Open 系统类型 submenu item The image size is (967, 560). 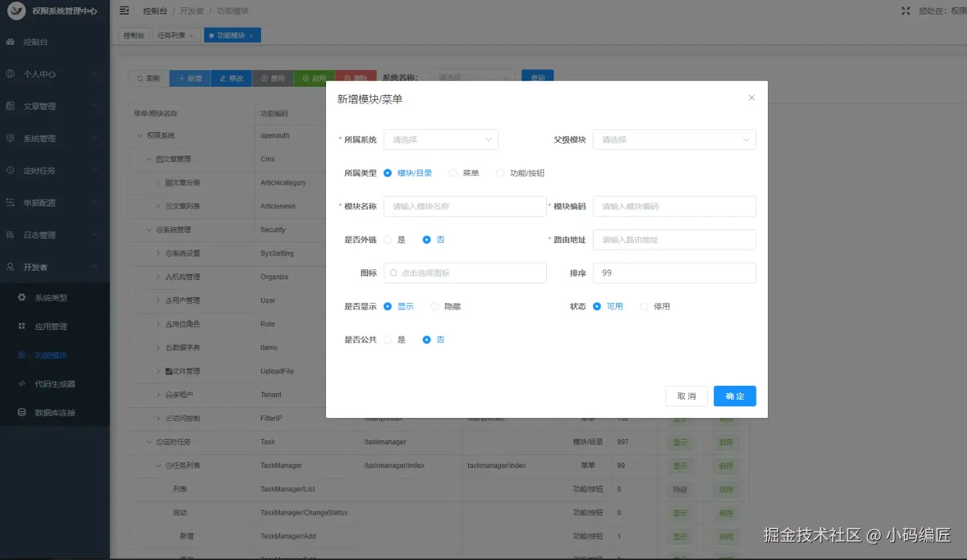[x=55, y=298]
